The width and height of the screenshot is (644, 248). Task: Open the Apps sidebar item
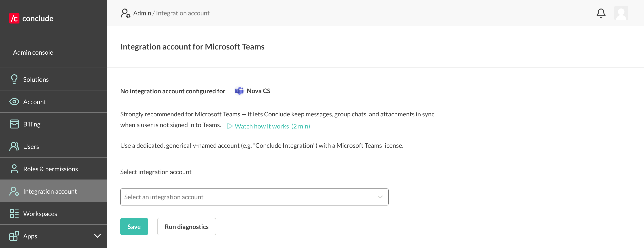click(x=53, y=236)
